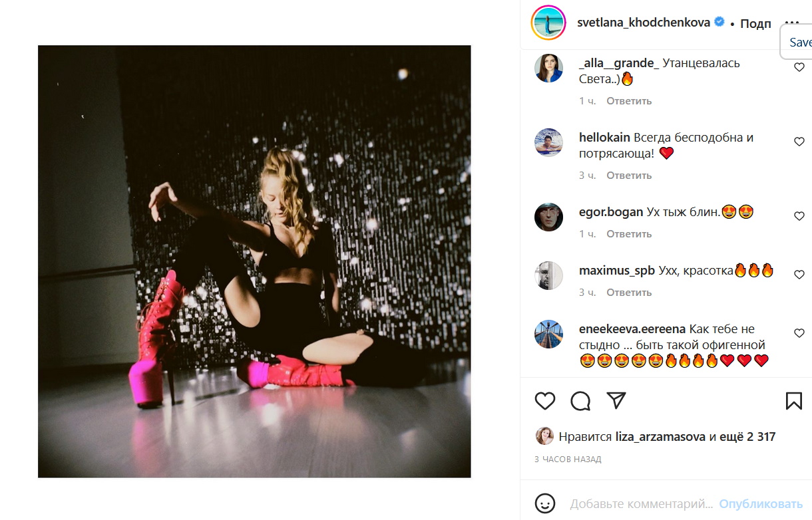Bookmark the post with save icon
This screenshot has height=520, width=812.
[793, 400]
